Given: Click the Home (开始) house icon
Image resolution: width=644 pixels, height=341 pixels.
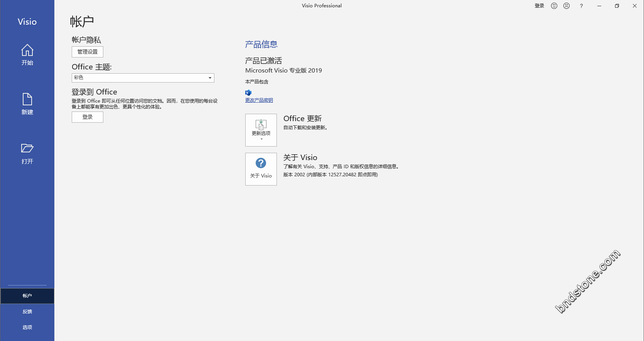Looking at the screenshot, I should pyautogui.click(x=27, y=51).
